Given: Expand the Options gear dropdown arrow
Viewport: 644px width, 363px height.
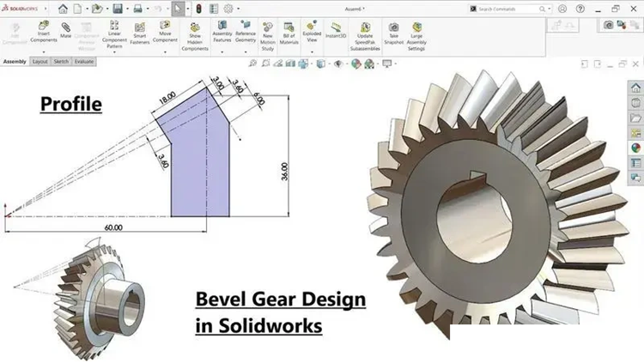Looking at the screenshot, I should 238,9.
